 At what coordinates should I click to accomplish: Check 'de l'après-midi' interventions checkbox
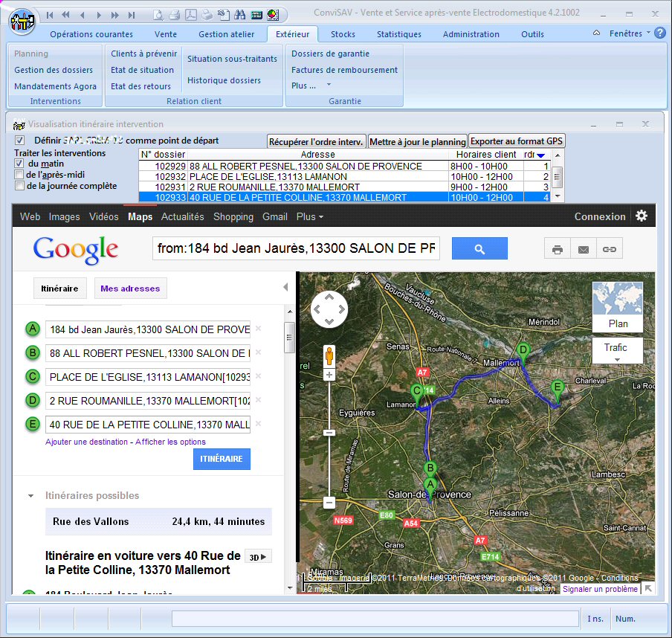(x=19, y=175)
